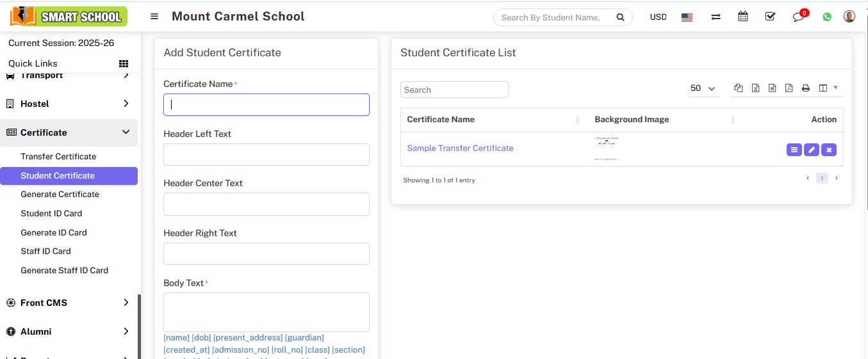Open the task checklist icon
The width and height of the screenshot is (868, 359).
pos(771,17)
